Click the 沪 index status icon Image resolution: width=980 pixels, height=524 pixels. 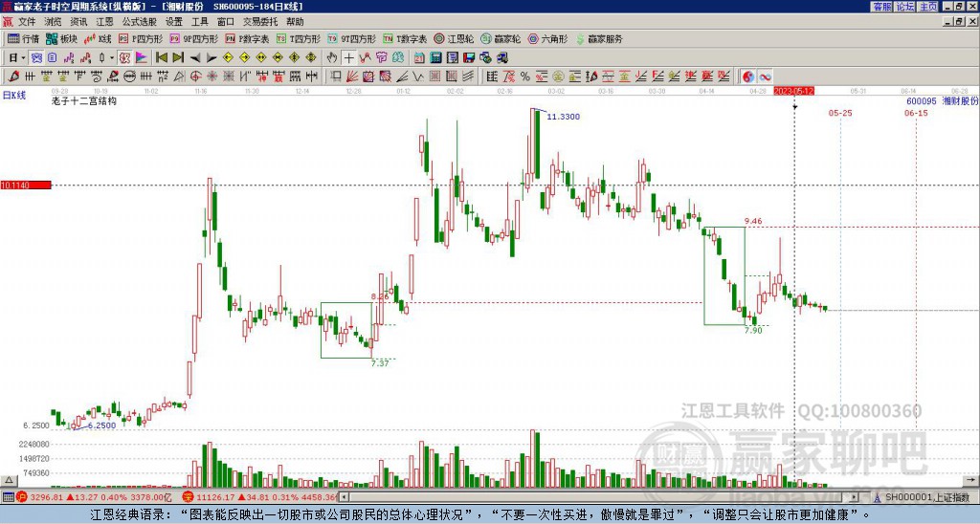pos(22,497)
